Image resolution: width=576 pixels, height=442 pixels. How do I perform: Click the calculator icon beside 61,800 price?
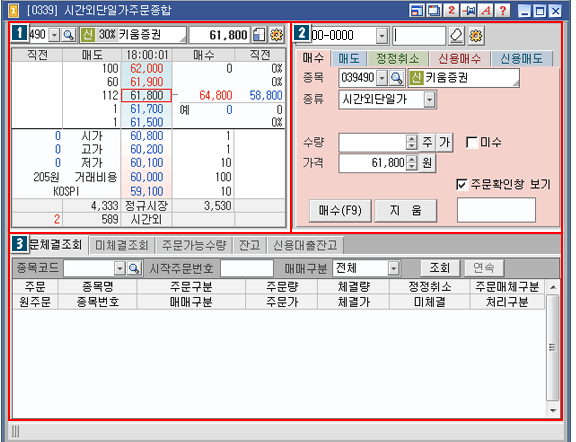tap(259, 35)
